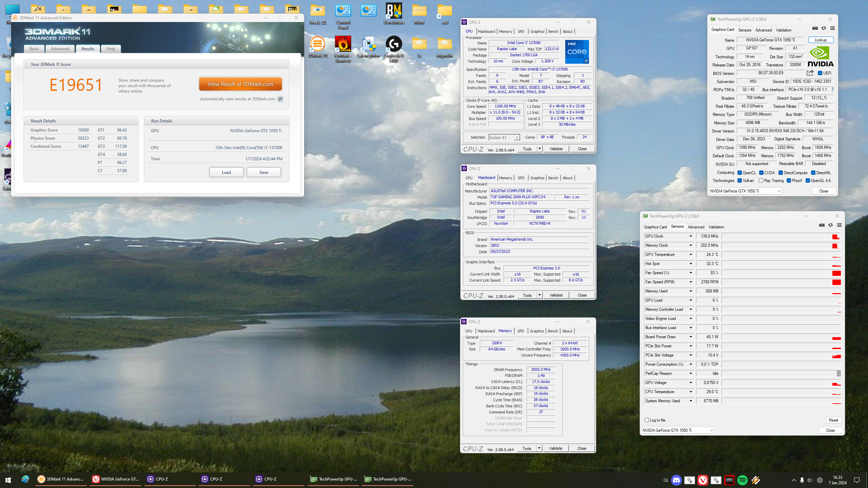Open the 3DMark 11 desktop shortcut

click(318, 47)
